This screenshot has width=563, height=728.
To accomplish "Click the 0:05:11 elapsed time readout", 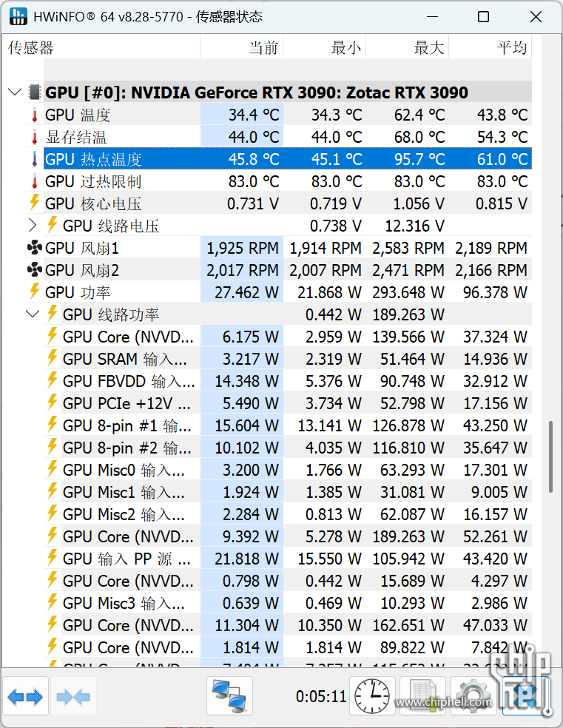I will click(321, 696).
